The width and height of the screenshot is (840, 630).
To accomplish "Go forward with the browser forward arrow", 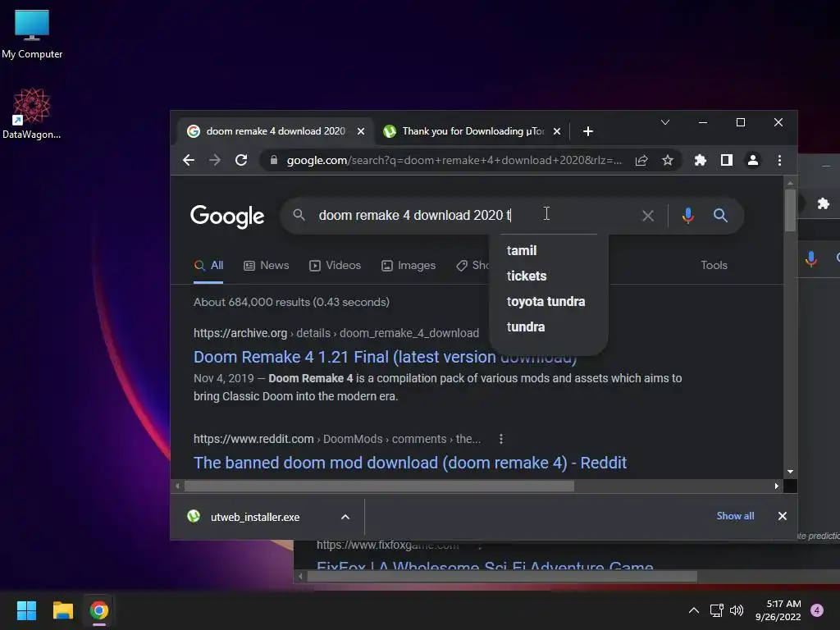I will tap(215, 160).
